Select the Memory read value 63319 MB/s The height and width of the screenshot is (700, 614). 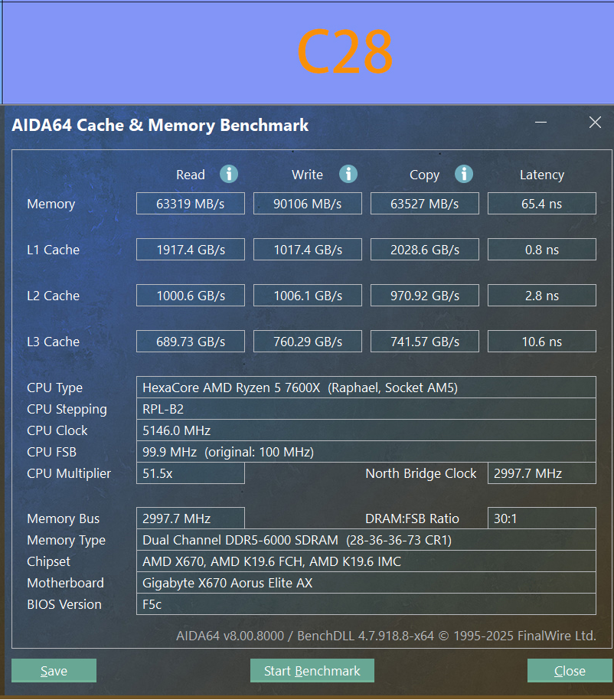pyautogui.click(x=191, y=204)
